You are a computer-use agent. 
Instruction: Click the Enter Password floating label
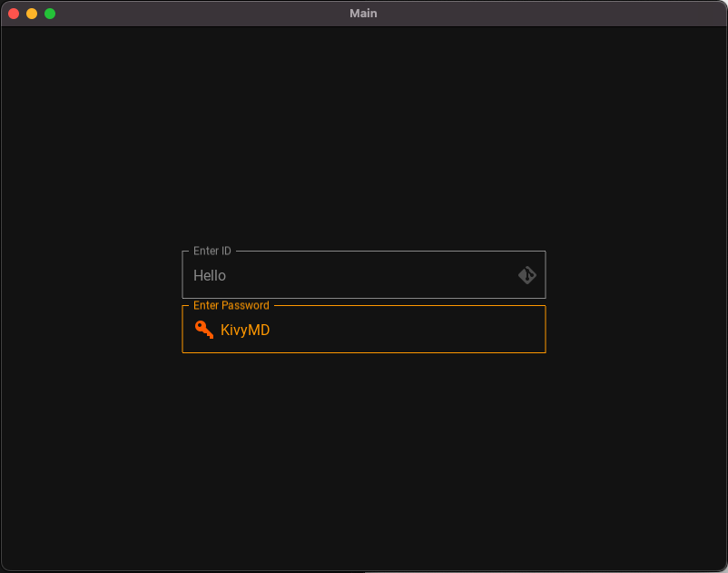click(x=231, y=305)
